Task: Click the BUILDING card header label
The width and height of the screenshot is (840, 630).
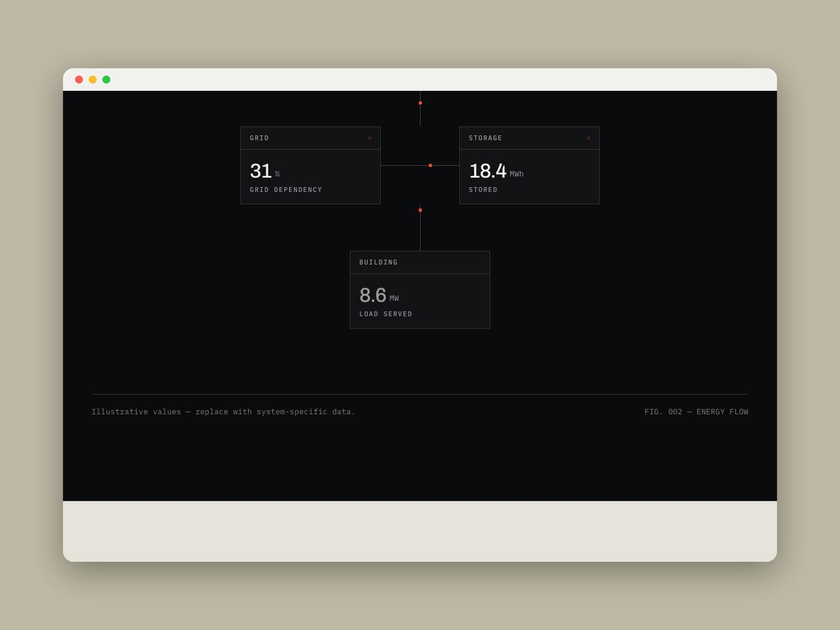Action: [x=379, y=262]
